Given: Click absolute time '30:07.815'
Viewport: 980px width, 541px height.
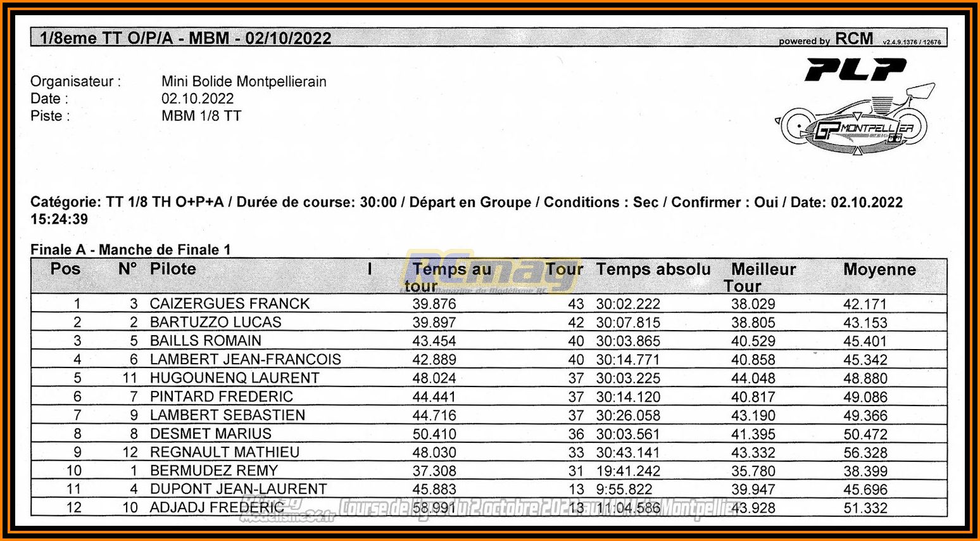Looking at the screenshot, I should tap(628, 322).
